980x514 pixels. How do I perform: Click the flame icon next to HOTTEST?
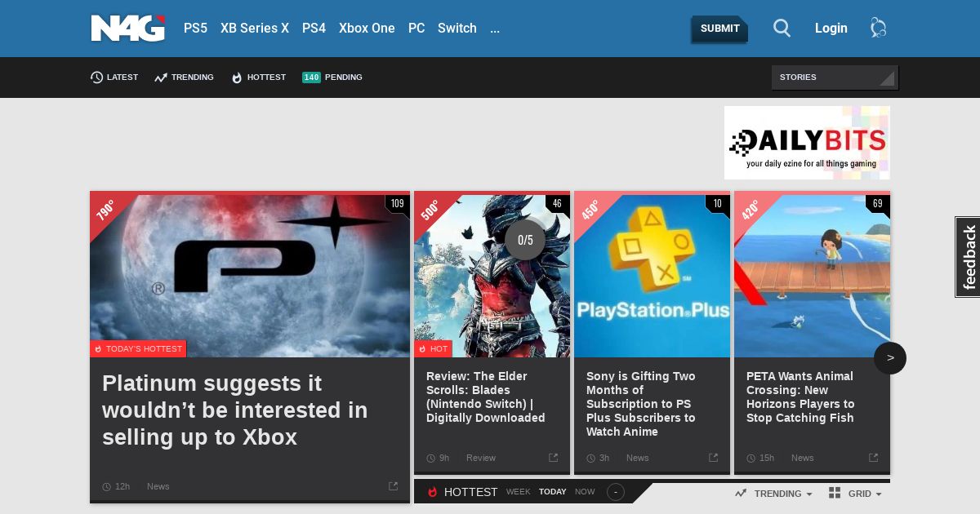tap(237, 78)
